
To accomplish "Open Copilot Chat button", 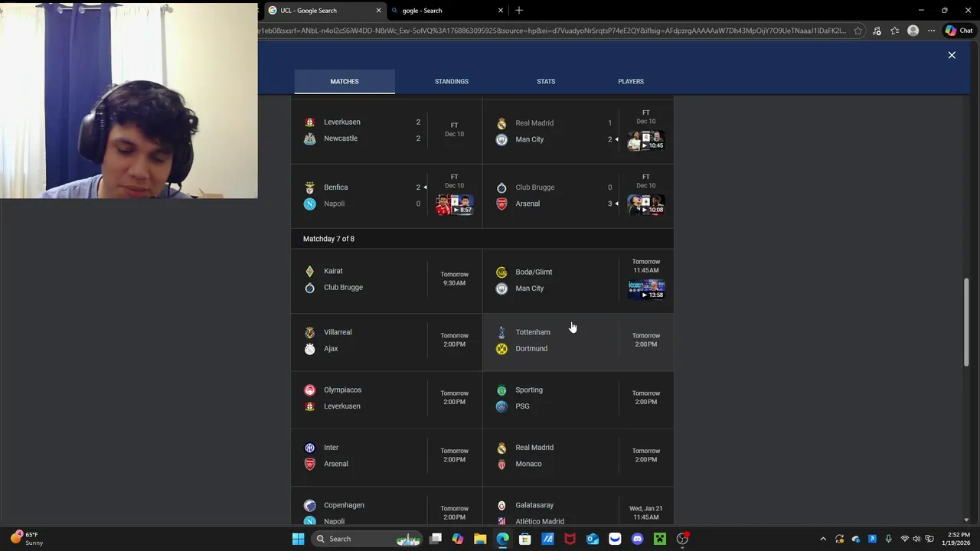I will (959, 31).
